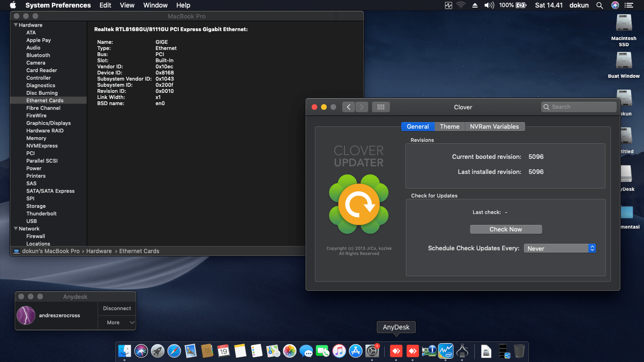Switch to NVRam Variables tab
Viewport: 644px width, 362px height.
coord(495,126)
